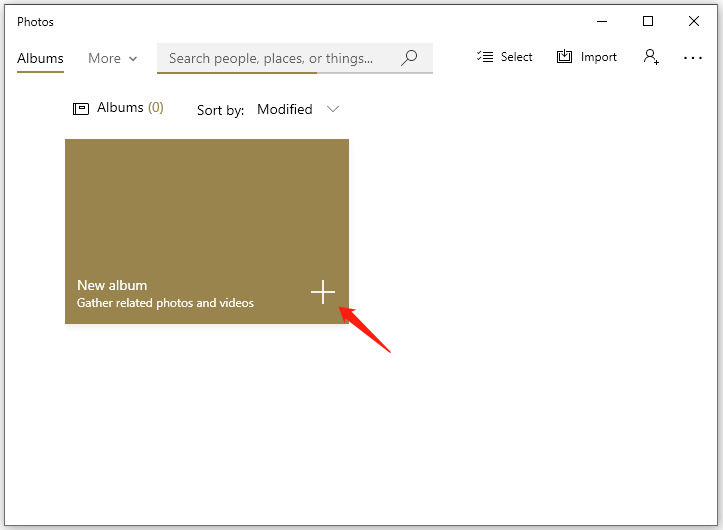Click 'Gather related photos and videos' text

pyautogui.click(x=165, y=303)
